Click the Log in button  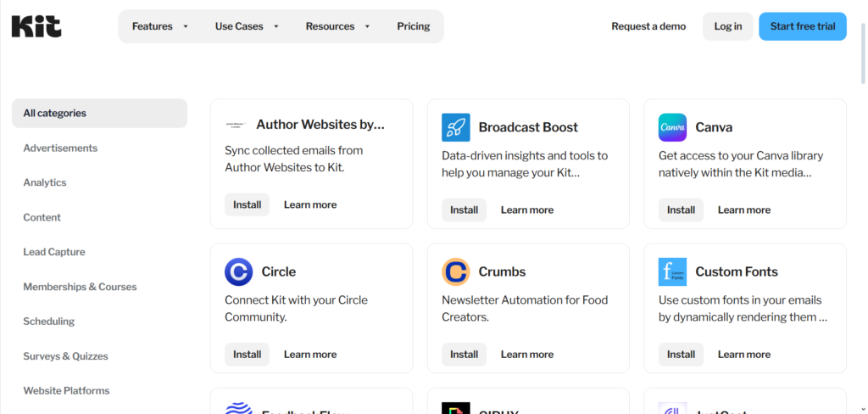(x=728, y=26)
